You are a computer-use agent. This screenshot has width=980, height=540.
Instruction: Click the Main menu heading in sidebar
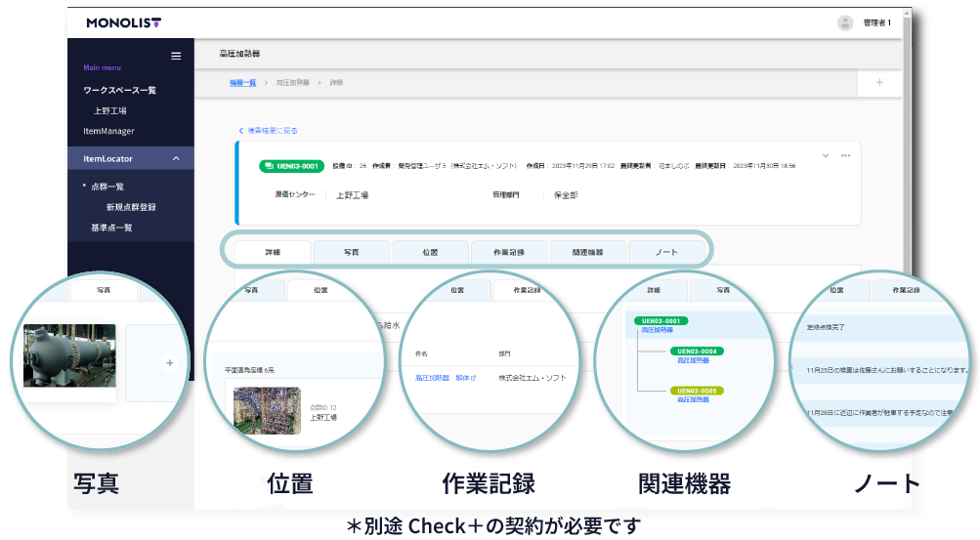click(x=102, y=67)
